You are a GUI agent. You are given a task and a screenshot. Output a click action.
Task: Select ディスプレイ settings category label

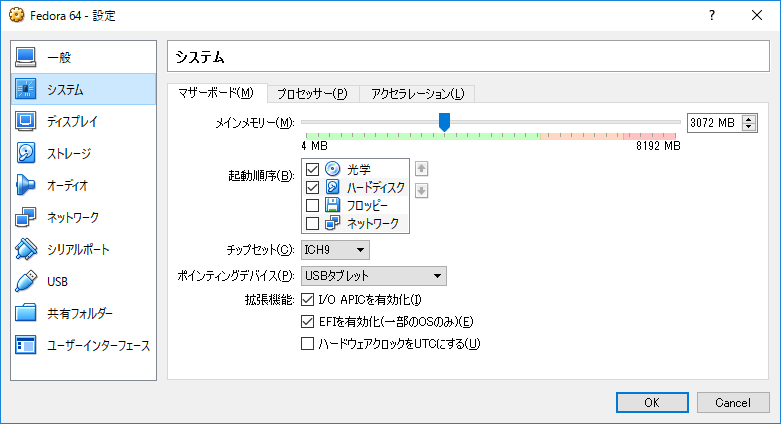pos(72,122)
